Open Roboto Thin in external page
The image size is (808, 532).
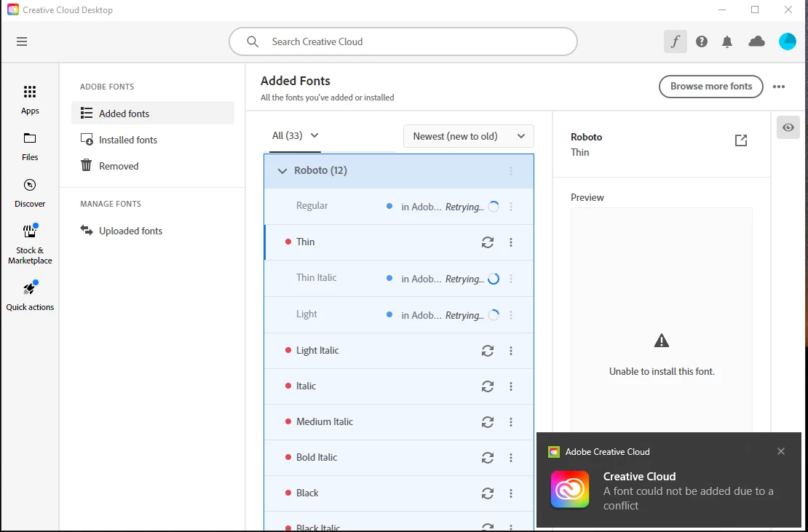click(740, 140)
